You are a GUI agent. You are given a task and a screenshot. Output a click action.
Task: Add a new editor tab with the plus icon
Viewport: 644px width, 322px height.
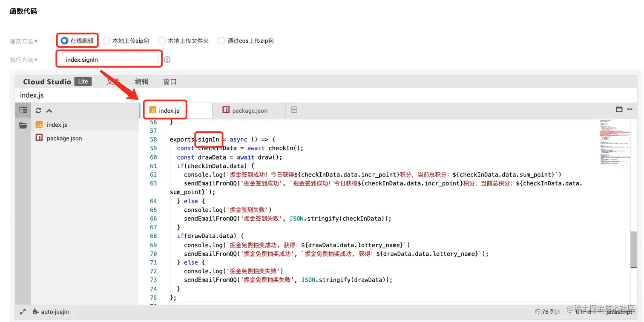(x=294, y=110)
